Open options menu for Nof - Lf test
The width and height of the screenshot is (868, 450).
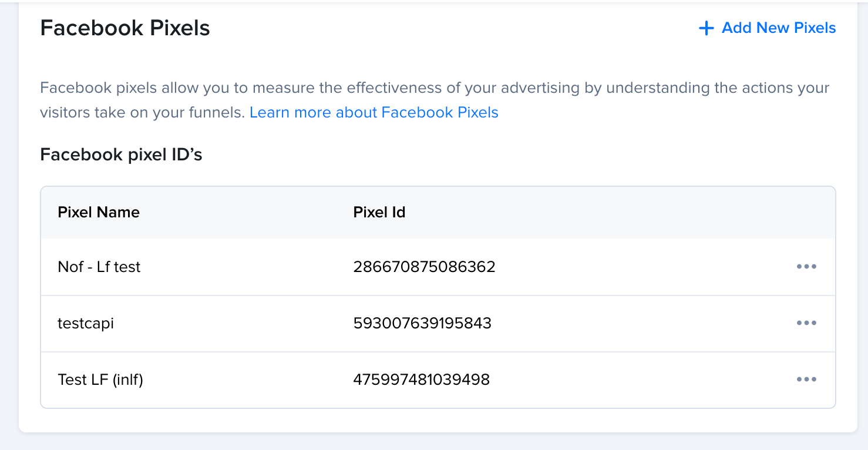coord(806,267)
